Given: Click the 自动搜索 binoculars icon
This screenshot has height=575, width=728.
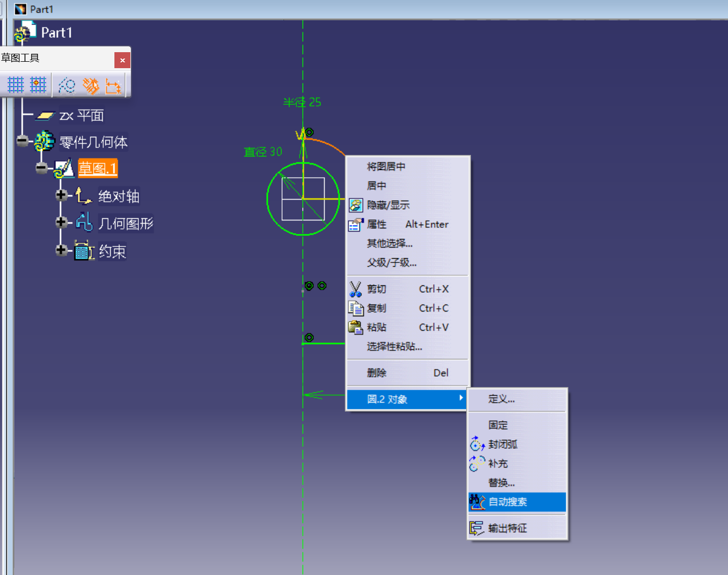Looking at the screenshot, I should 477,502.
